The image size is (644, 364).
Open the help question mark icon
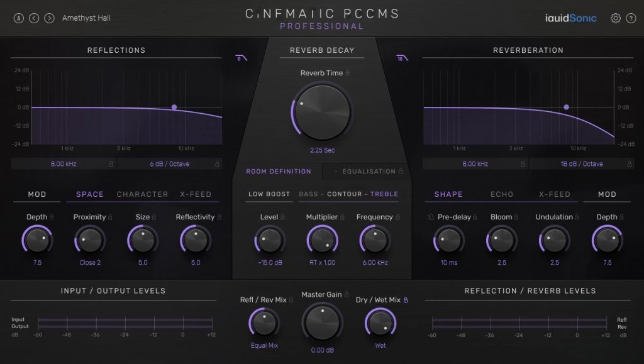click(631, 18)
